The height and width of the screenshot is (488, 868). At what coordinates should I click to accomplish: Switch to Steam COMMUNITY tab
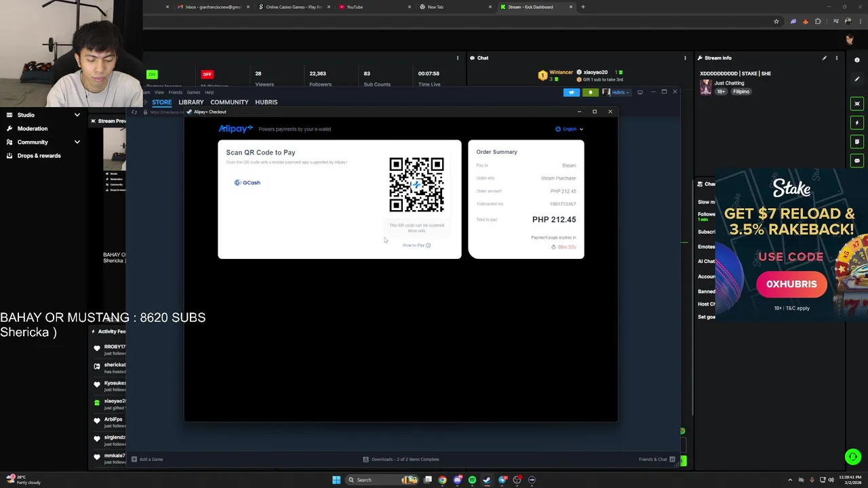[229, 102]
